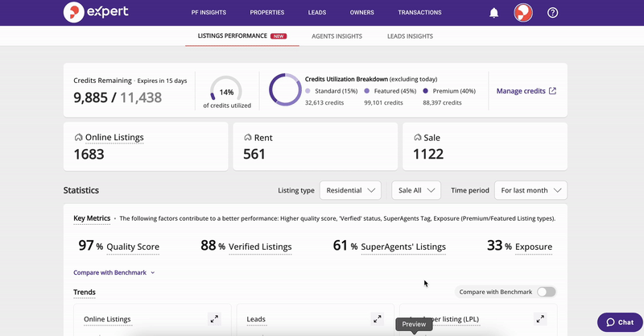
Task: Open the user profile avatar
Action: pyautogui.click(x=523, y=13)
